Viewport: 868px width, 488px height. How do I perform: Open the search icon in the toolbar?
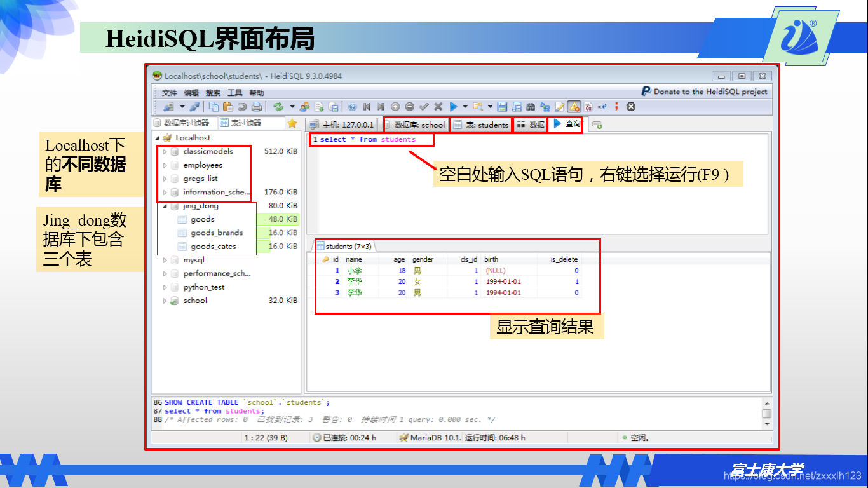point(531,108)
